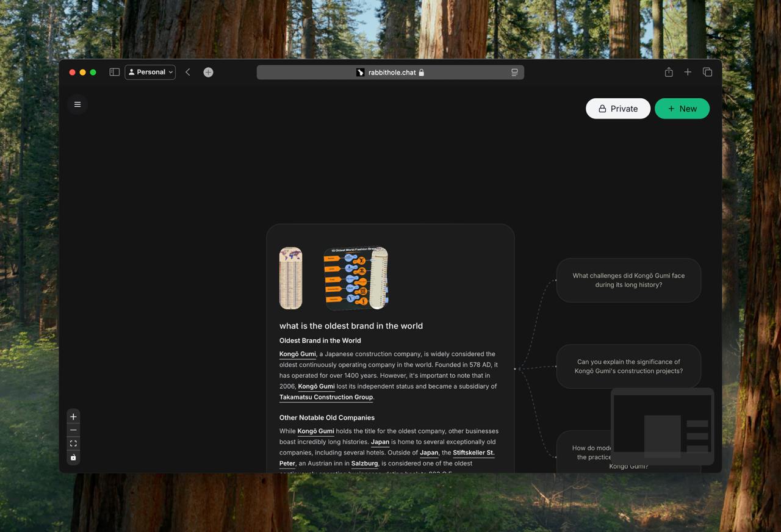Fit the canvas to view

pos(73,444)
